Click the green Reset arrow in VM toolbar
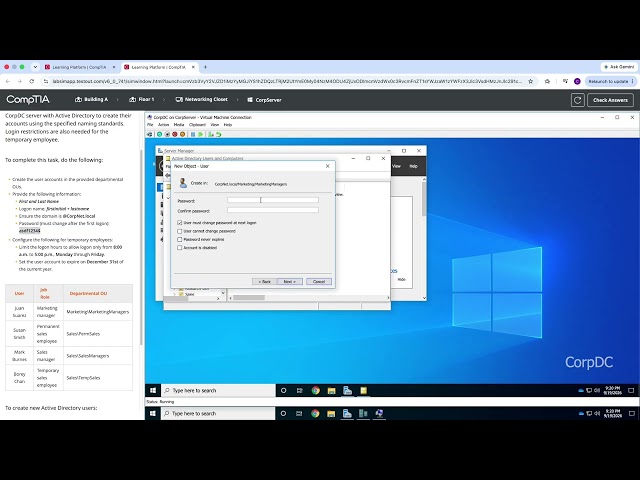Viewport: 640px width, 480px height. 201,134
